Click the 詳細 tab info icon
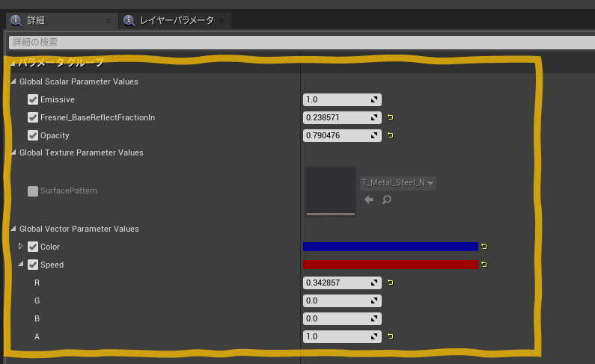 tap(16, 20)
